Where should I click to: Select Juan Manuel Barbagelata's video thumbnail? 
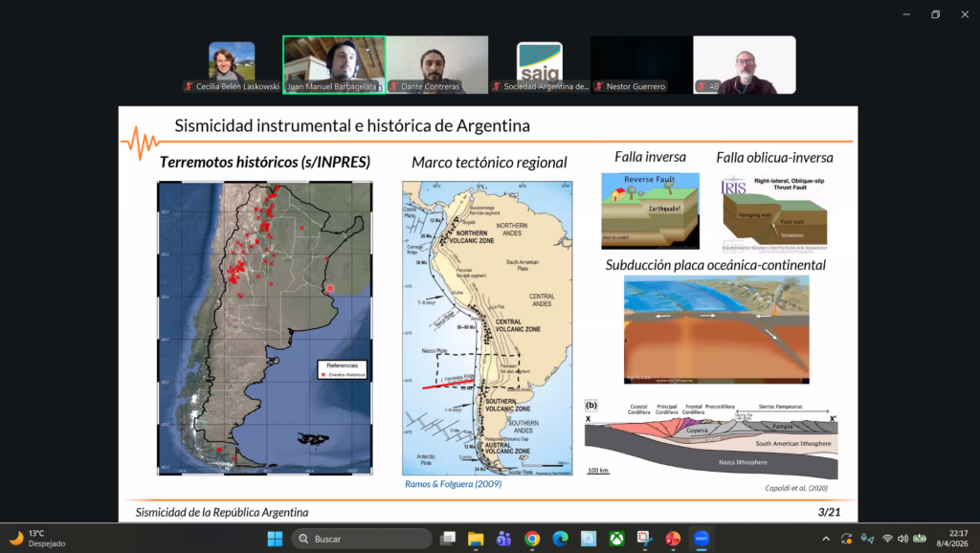point(334,64)
